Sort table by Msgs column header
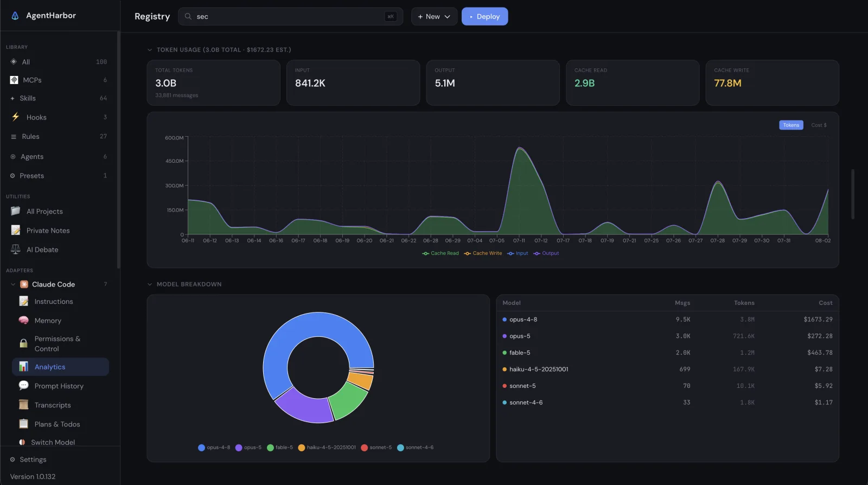The width and height of the screenshot is (868, 485). point(682,303)
